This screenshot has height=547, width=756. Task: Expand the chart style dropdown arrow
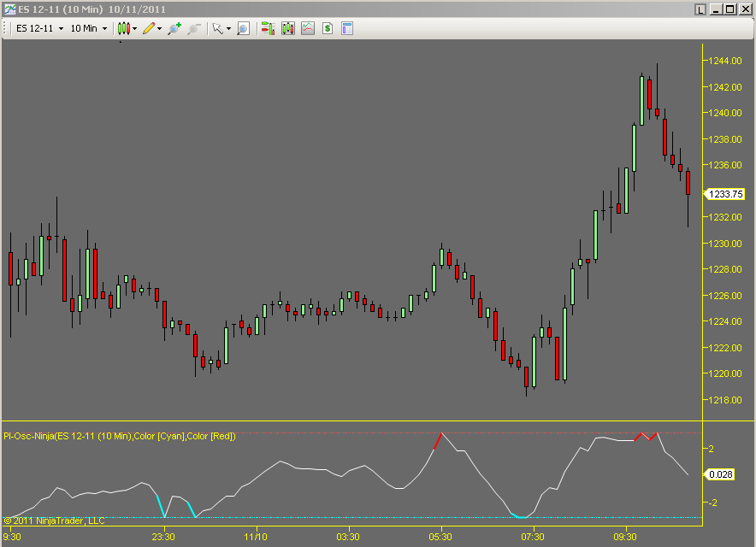133,28
